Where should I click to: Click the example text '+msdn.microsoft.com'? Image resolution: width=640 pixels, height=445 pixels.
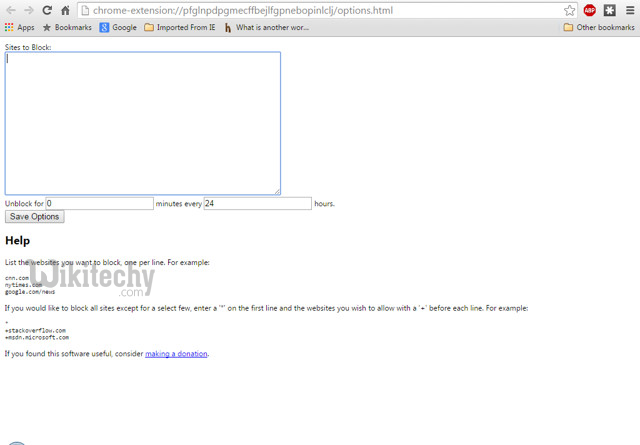coord(37,337)
